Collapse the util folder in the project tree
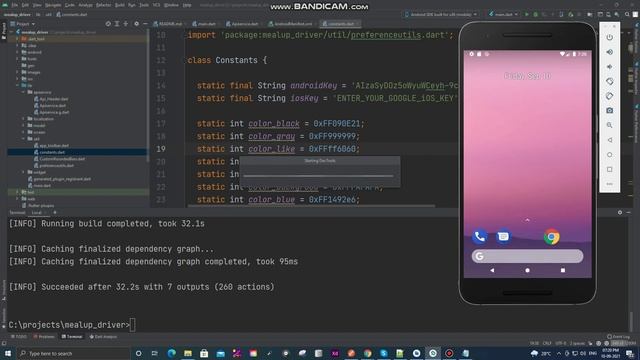 pos(24,139)
